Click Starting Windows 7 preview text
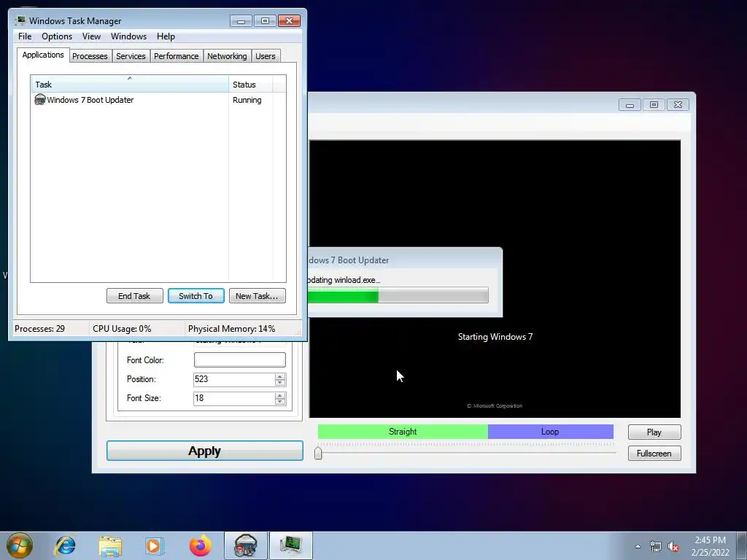The image size is (747, 560). 495,337
